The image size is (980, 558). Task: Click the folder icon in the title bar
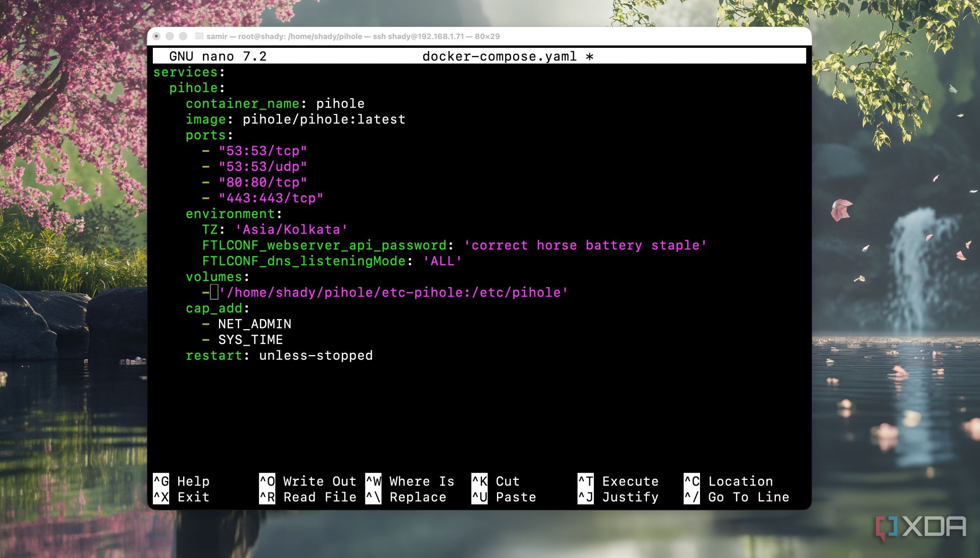pyautogui.click(x=199, y=36)
